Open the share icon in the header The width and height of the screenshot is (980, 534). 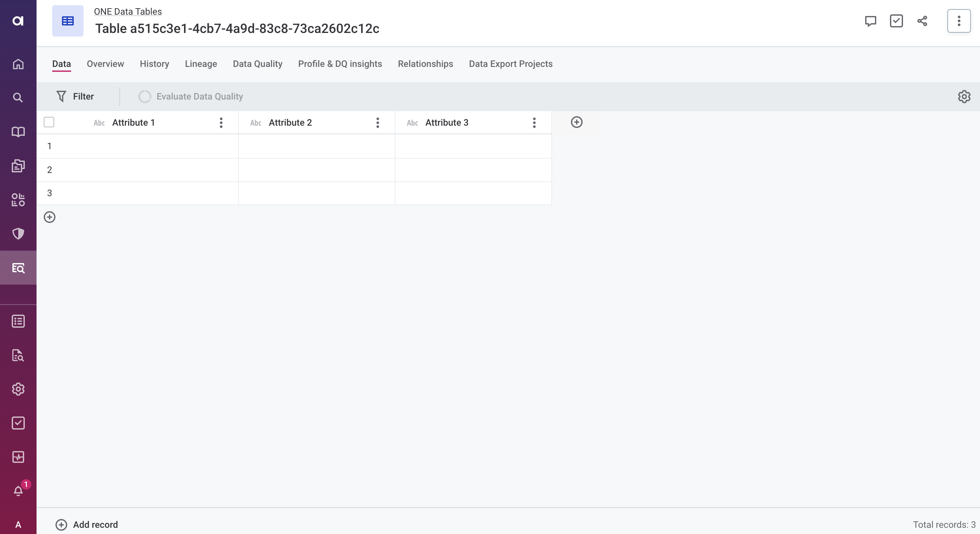922,21
